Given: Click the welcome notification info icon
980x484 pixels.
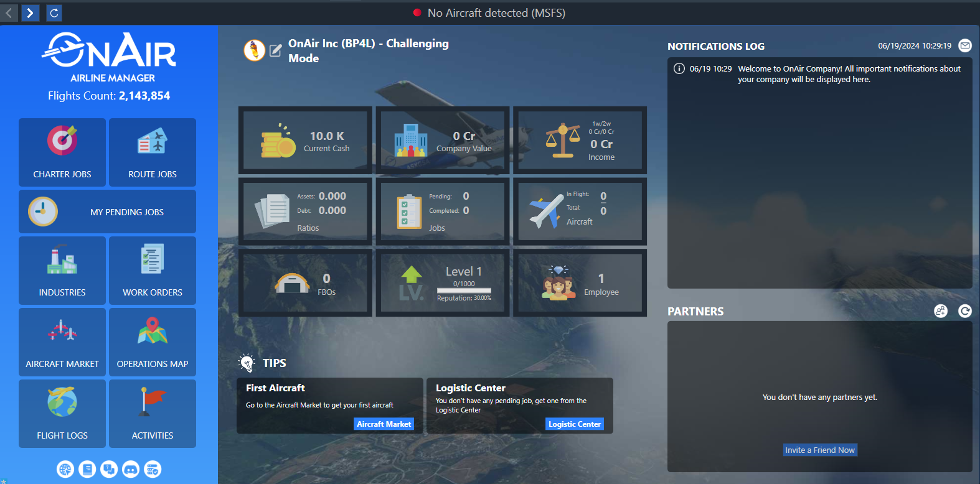Looking at the screenshot, I should pyautogui.click(x=679, y=68).
